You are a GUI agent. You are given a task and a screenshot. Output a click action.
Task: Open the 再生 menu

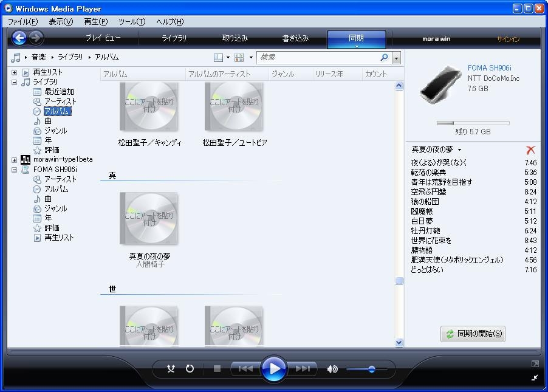(96, 22)
